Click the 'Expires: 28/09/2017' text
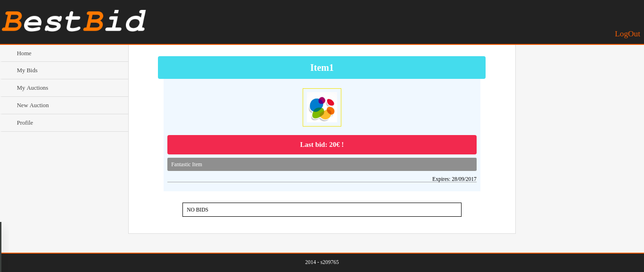644x272 pixels. tap(454, 179)
